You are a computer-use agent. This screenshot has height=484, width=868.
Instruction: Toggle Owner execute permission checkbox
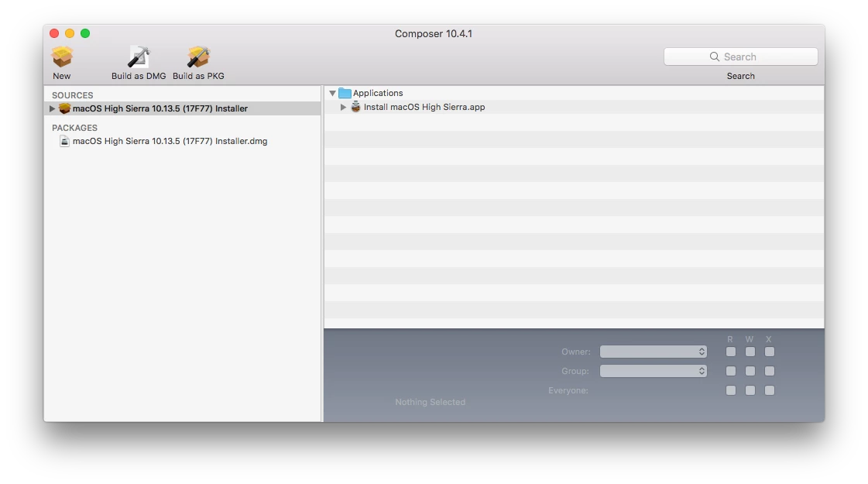pos(770,352)
